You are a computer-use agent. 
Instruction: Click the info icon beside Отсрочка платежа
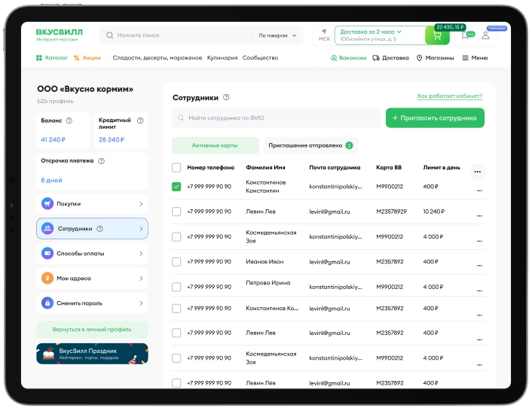point(102,160)
